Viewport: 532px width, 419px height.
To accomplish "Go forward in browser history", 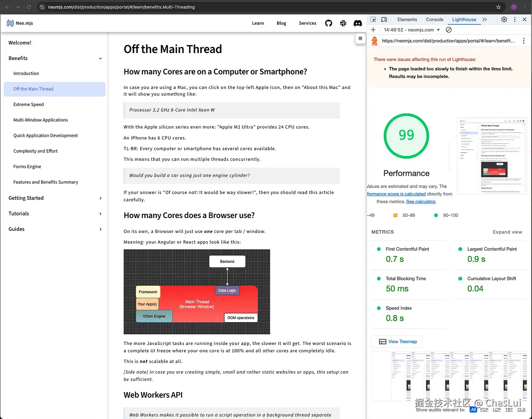I will click(18, 7).
